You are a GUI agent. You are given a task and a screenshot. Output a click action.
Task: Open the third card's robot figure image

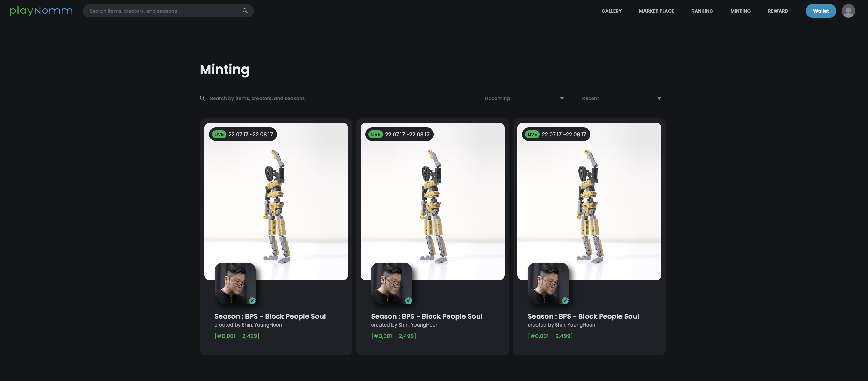coord(589,201)
